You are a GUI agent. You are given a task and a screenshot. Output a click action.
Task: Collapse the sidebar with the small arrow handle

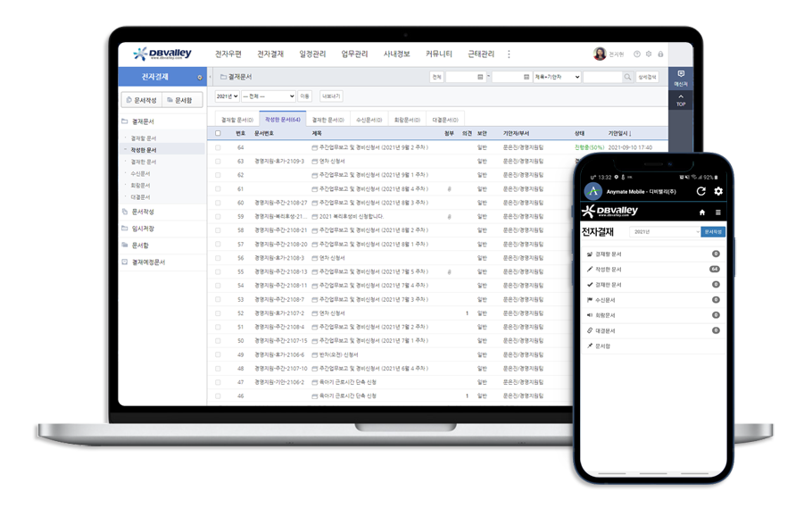click(x=210, y=78)
